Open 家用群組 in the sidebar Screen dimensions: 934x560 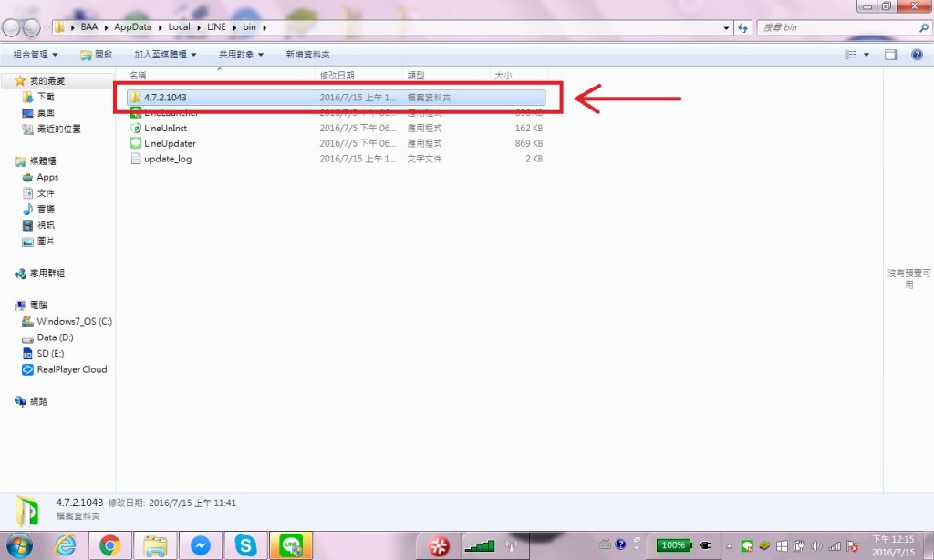pos(39,274)
